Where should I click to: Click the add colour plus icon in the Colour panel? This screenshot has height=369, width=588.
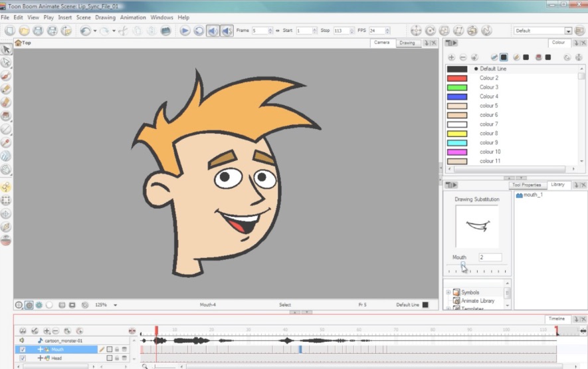[x=452, y=58]
